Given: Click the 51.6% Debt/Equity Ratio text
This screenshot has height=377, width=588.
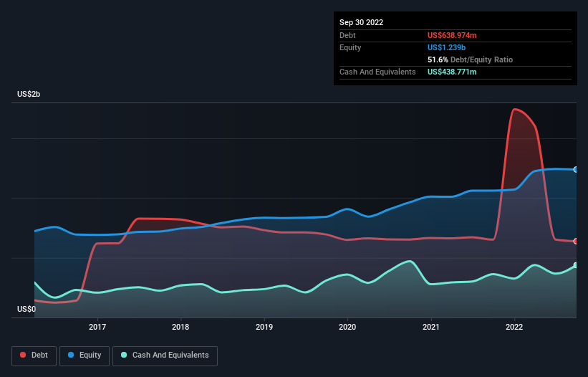Looking at the screenshot, I should tap(470, 59).
